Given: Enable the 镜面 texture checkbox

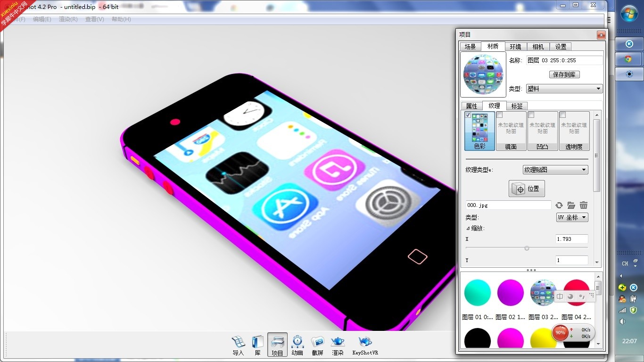Looking at the screenshot, I should [500, 115].
